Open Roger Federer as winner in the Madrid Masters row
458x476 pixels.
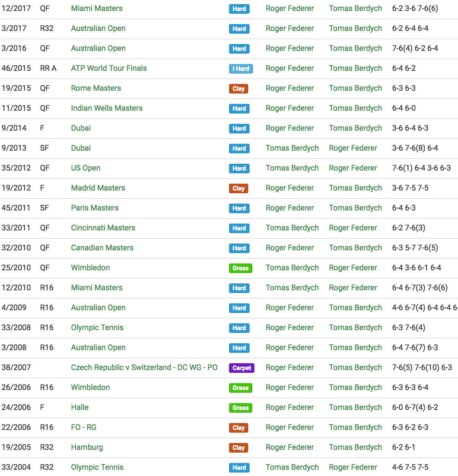point(290,188)
